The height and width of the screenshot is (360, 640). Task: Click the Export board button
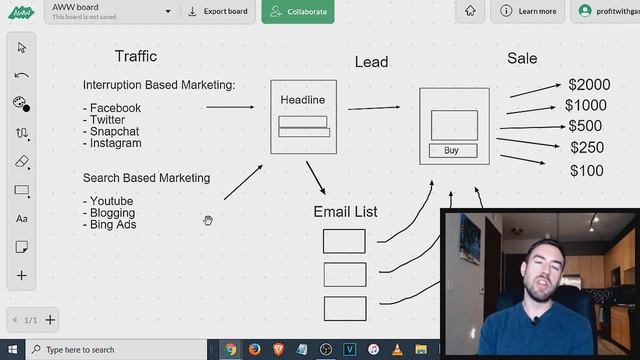(218, 11)
